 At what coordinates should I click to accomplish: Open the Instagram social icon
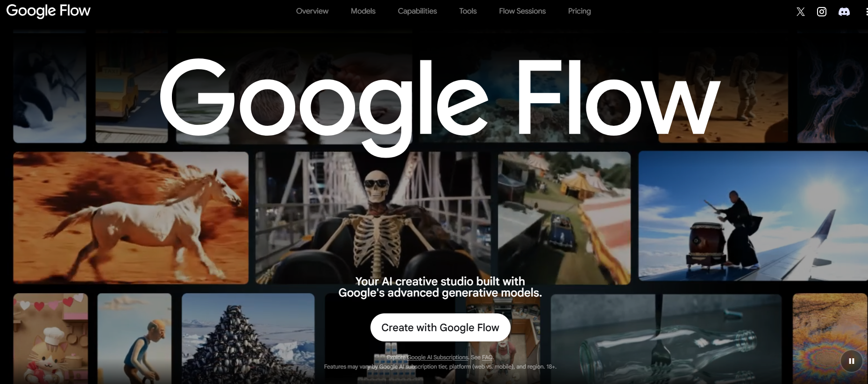pyautogui.click(x=822, y=12)
